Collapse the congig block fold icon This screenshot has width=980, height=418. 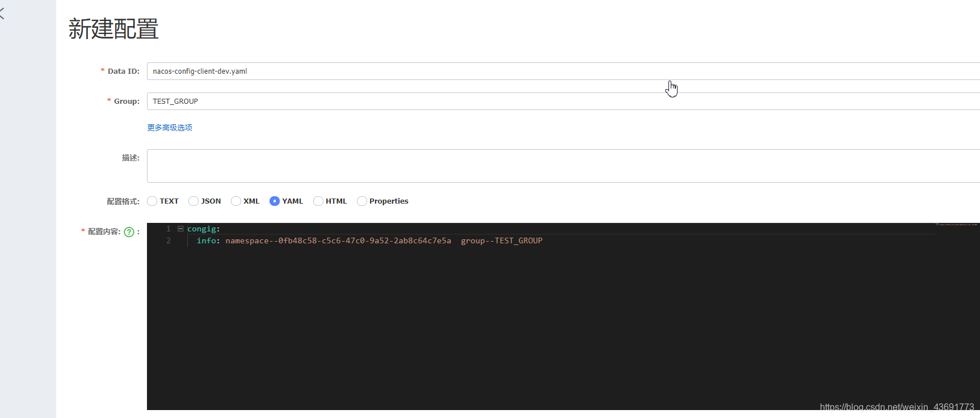[x=180, y=229]
